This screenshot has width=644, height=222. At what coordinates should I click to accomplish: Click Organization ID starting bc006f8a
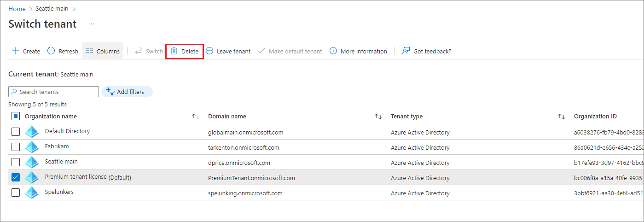tap(609, 178)
